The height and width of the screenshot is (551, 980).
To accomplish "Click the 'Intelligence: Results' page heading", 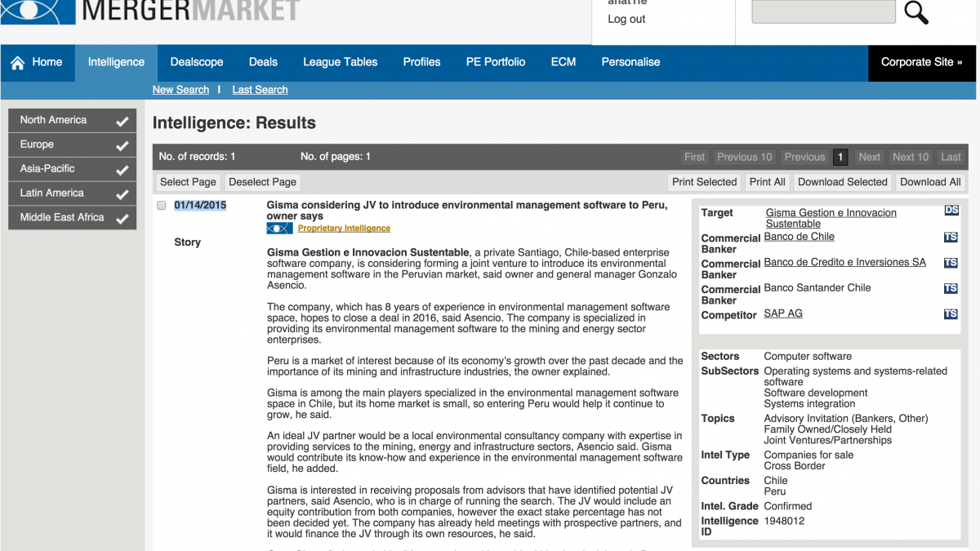I will (234, 123).
